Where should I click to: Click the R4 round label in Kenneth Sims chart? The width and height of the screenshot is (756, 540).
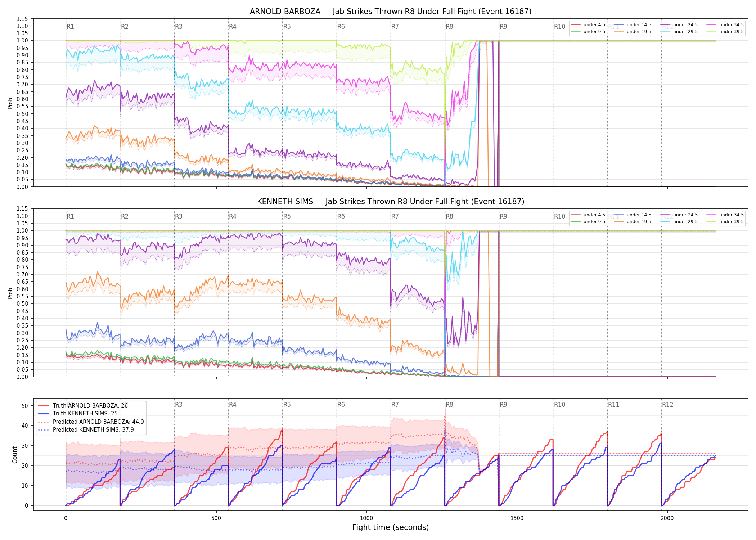pyautogui.click(x=233, y=216)
